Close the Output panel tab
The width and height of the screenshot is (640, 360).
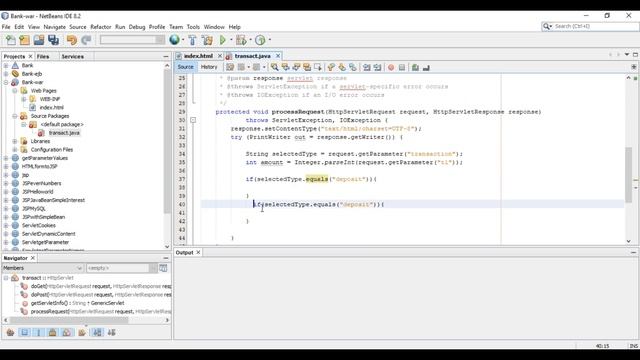[x=198, y=253]
